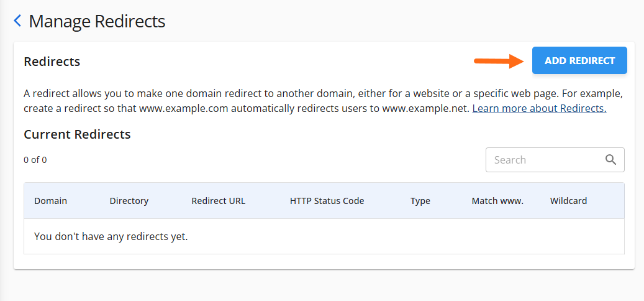The height and width of the screenshot is (301, 644).
Task: Click the back chevron beside Manage Redirects
Action: tap(17, 21)
